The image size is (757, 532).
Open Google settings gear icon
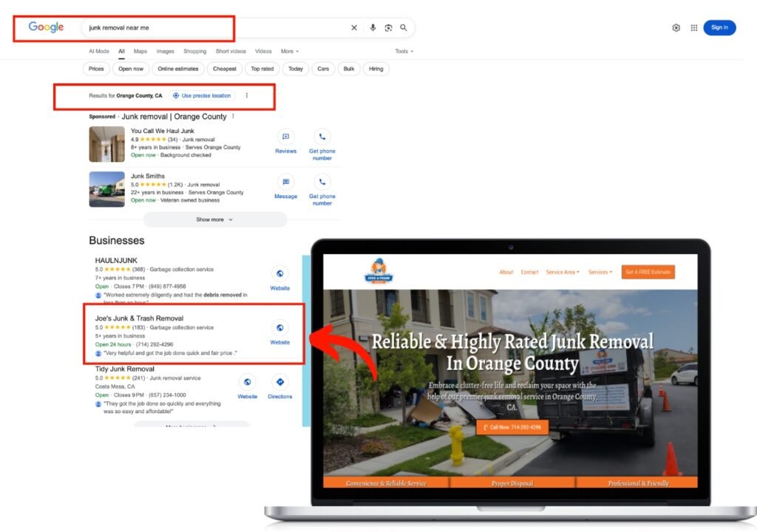point(676,28)
